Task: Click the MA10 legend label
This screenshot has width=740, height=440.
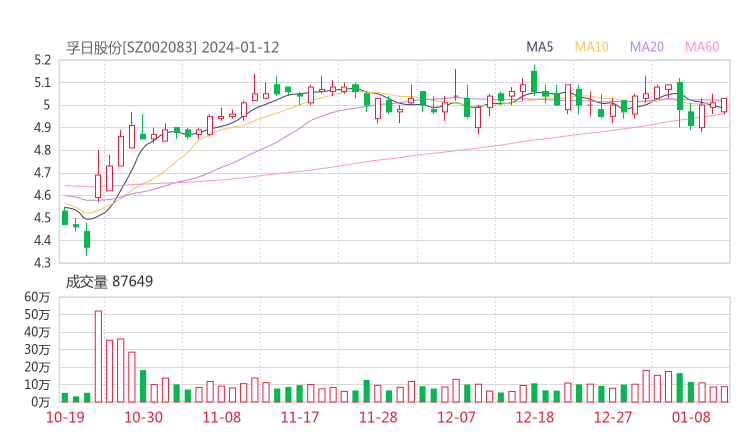Action: [591, 47]
